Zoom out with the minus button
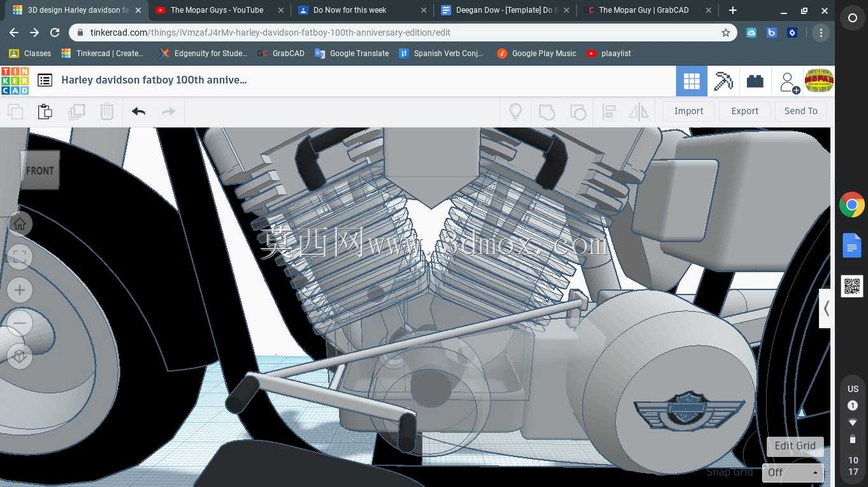 pyautogui.click(x=20, y=323)
